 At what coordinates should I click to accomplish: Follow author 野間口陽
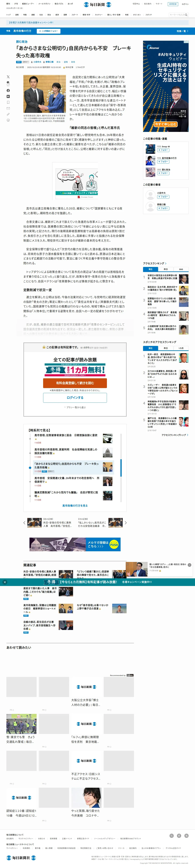[163, 208]
